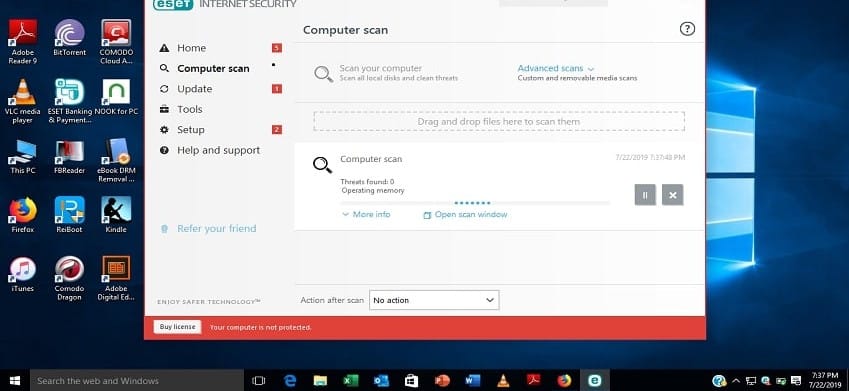The image size is (849, 391).
Task: Open the Setup section
Action: pos(191,130)
